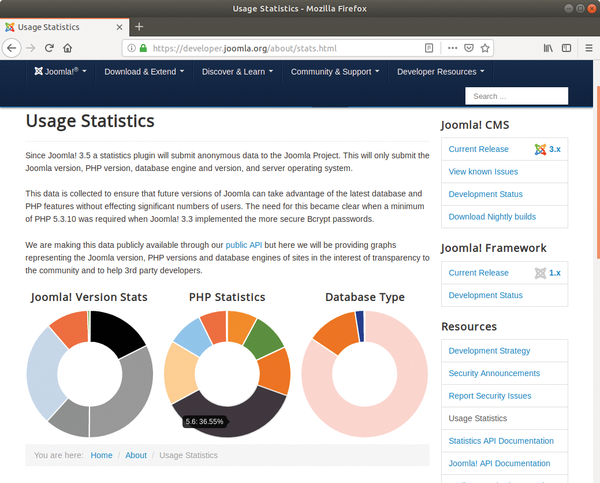Image resolution: width=600 pixels, height=483 pixels.
Task: Click light blue segment of Joomla Version chart
Action: click(x=45, y=373)
